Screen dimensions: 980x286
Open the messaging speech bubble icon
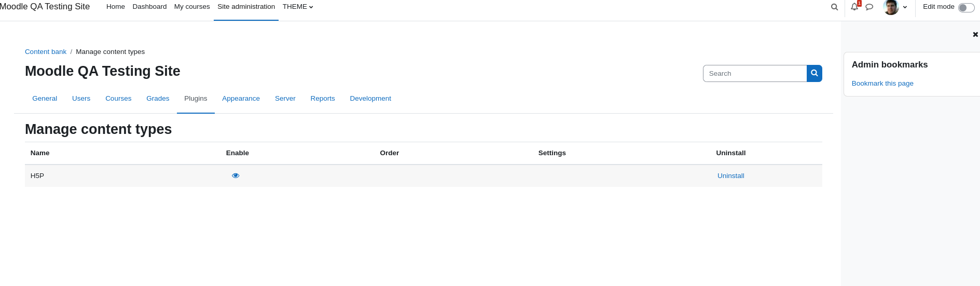click(869, 7)
